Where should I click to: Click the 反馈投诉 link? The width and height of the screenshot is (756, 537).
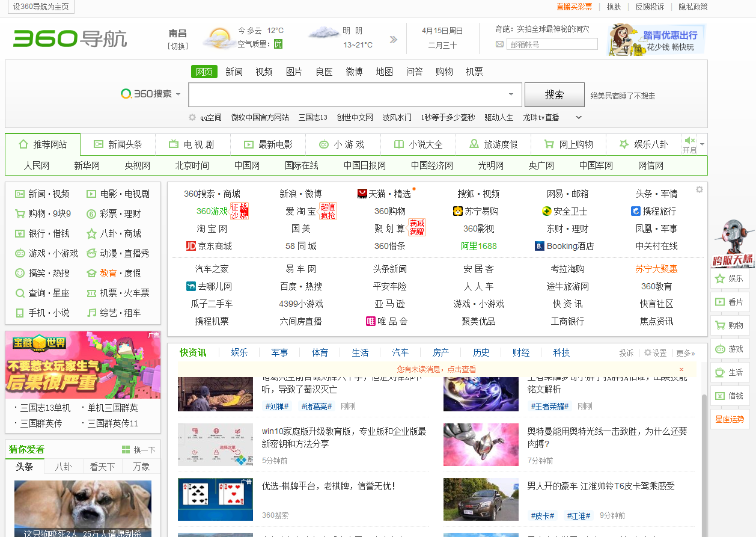click(x=650, y=7)
